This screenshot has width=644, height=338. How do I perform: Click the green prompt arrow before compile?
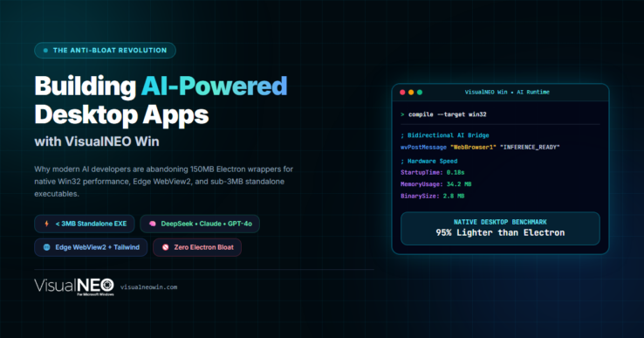(402, 114)
